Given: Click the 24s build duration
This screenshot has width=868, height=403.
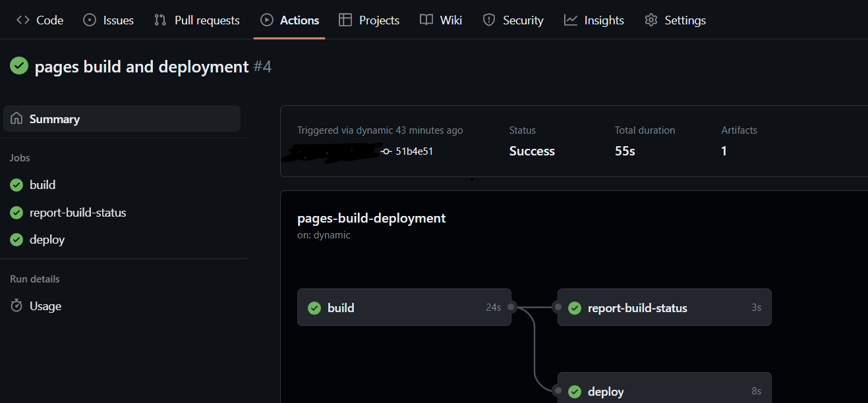Looking at the screenshot, I should pos(494,307).
